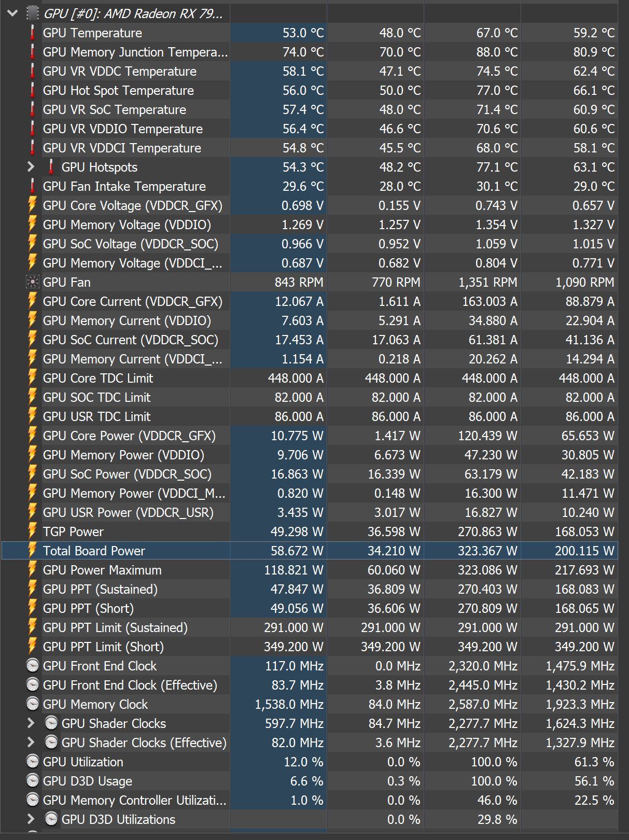Click the 29.8 % D3D Utilizations maximum value
The height and width of the screenshot is (840, 629).
click(x=497, y=819)
